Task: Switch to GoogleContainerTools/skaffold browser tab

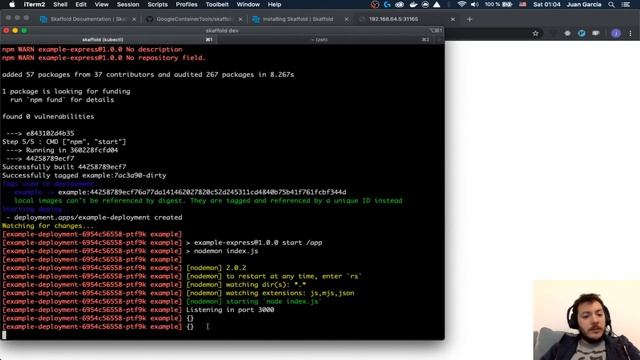Action: click(x=195, y=19)
